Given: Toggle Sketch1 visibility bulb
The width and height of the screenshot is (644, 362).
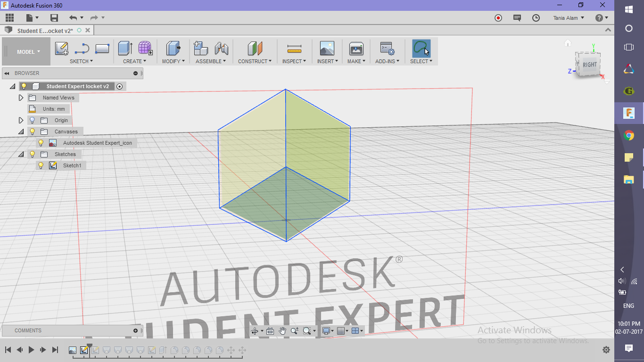Looking at the screenshot, I should 41,165.
